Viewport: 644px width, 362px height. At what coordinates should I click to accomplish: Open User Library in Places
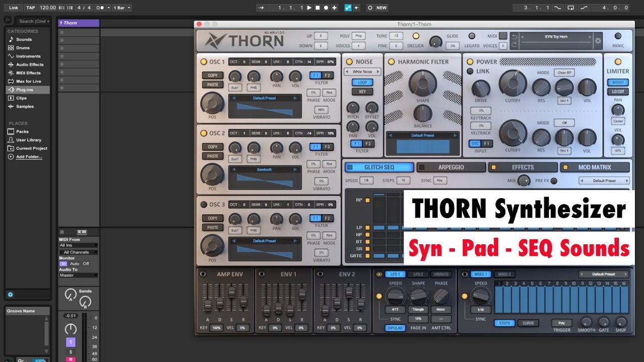pyautogui.click(x=29, y=140)
